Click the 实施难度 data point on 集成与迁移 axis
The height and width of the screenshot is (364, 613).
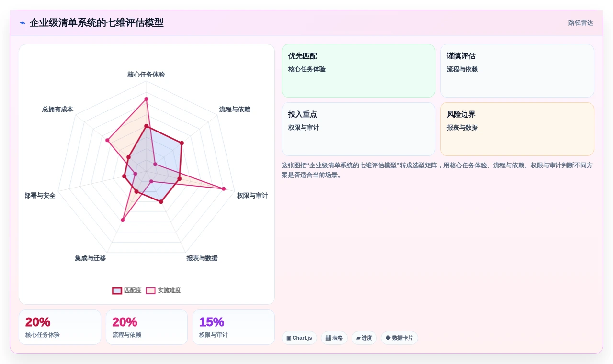click(x=123, y=220)
